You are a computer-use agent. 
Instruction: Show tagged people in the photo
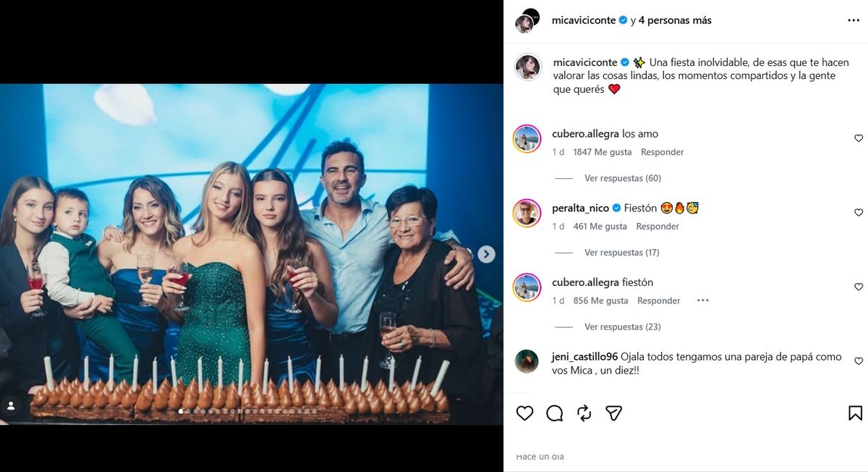tap(11, 406)
